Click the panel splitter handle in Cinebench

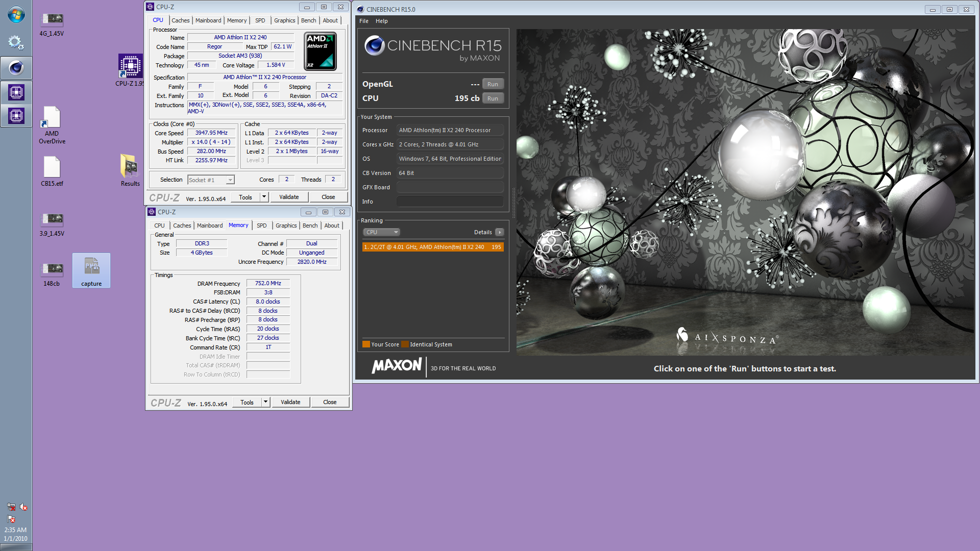pos(513,203)
